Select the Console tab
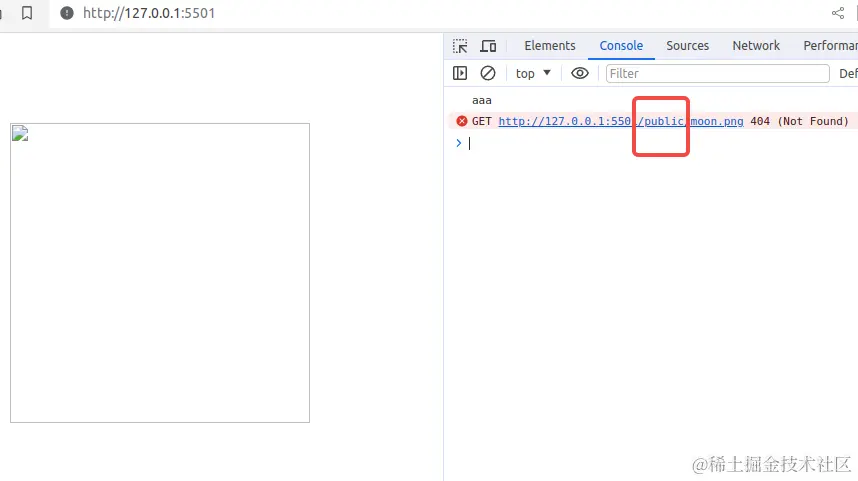 621,46
